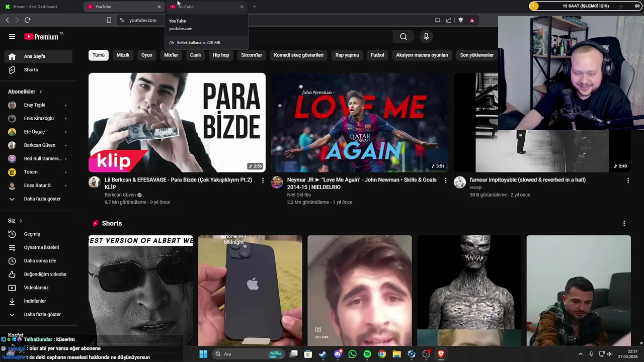Expand Abonelikler subscriptions section chevron
644x362 pixels.
tap(40, 92)
